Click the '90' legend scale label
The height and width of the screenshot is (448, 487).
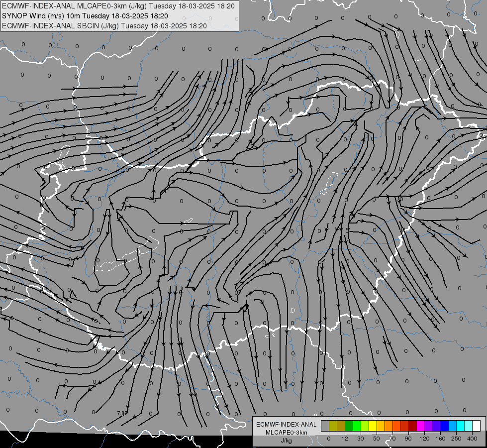(x=408, y=439)
